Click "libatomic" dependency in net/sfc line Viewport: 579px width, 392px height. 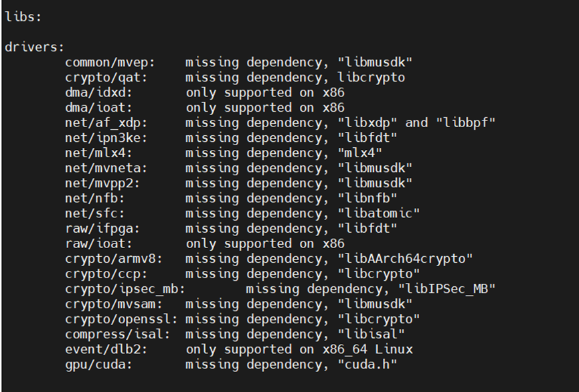[x=378, y=213]
